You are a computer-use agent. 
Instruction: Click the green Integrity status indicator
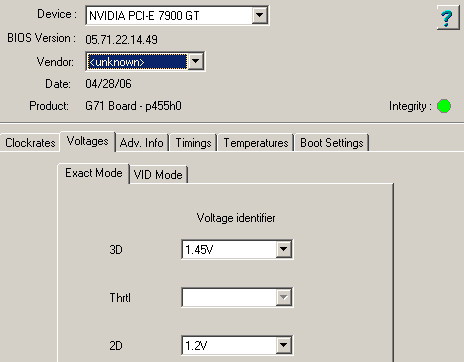coord(444,106)
